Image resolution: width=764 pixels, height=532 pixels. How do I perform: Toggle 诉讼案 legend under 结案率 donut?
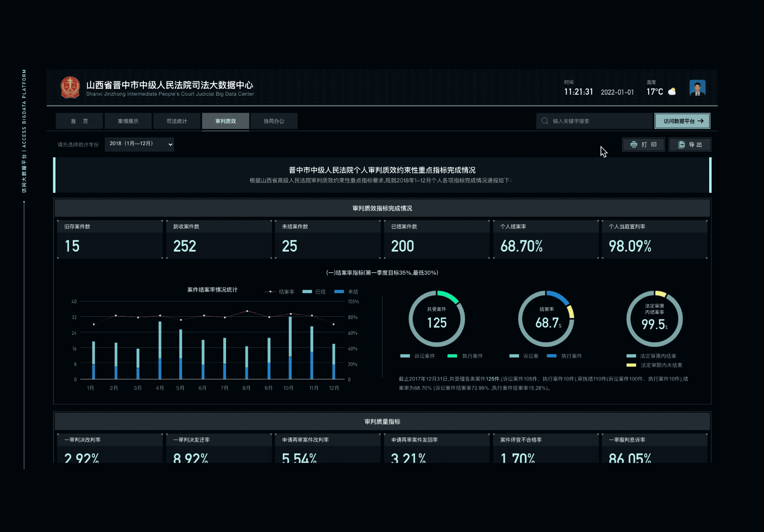tap(524, 356)
